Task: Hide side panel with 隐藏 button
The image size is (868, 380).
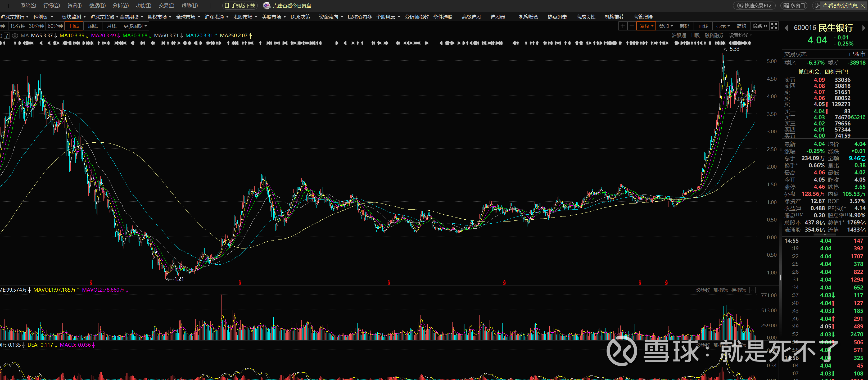Action: coord(759,26)
